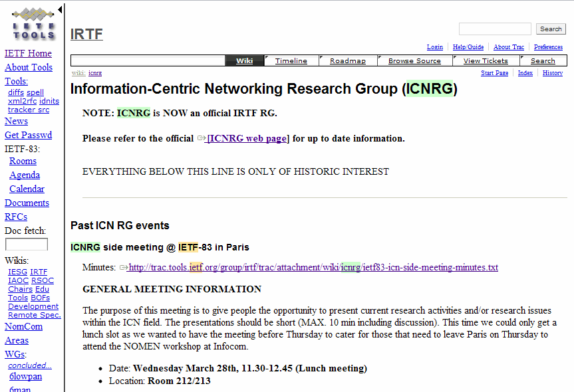Open the About Trac link
This screenshot has height=392, width=574.
[x=509, y=47]
